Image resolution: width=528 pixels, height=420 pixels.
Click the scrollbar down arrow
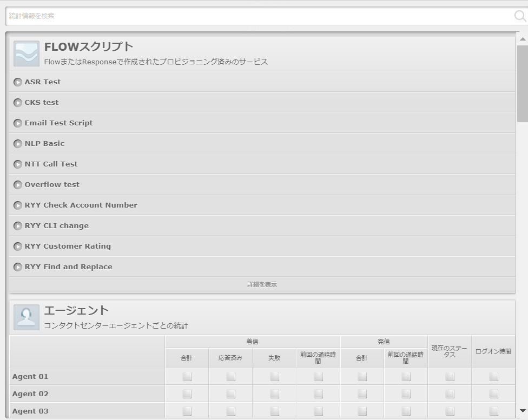point(523,411)
